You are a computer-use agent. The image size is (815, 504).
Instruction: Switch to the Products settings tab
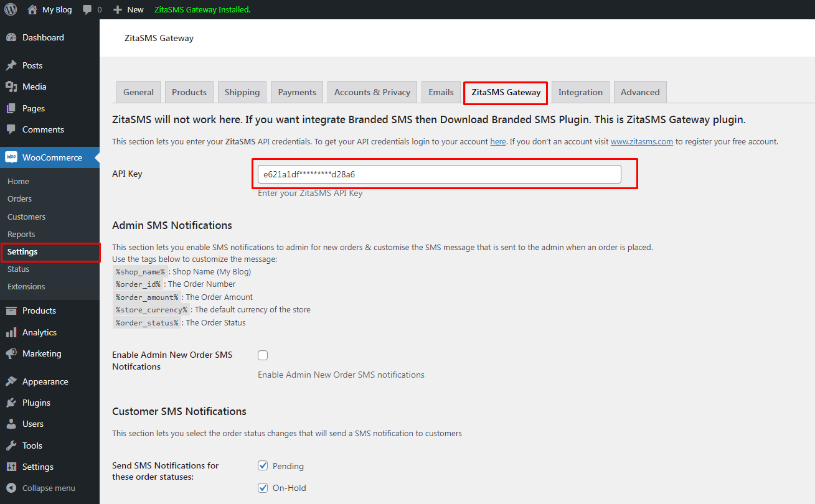tap(189, 92)
